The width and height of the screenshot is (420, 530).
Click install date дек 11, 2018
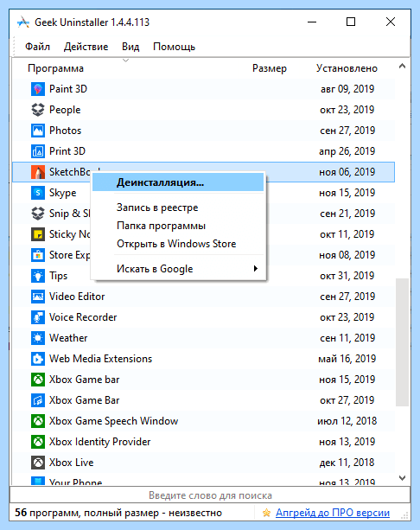click(347, 463)
